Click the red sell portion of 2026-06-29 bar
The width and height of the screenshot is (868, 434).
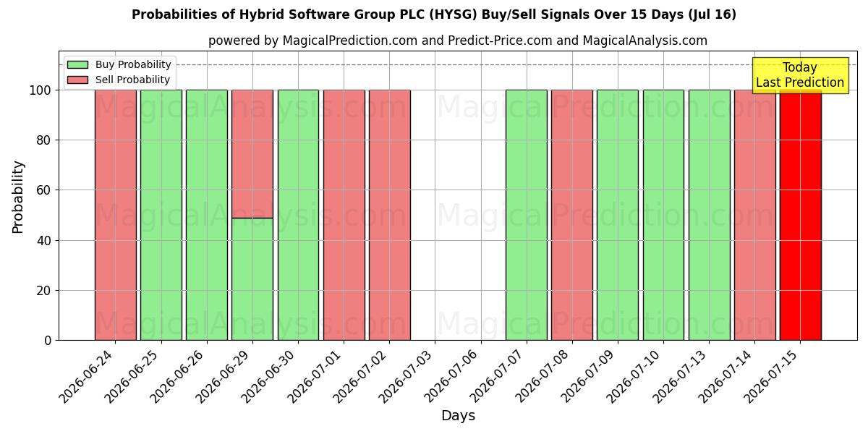tap(252, 153)
